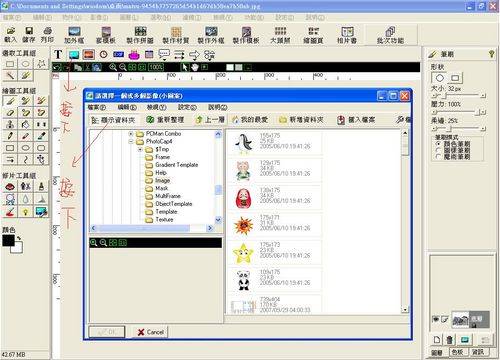Click the zoom in magnifier on canvas toolbar
The width and height of the screenshot is (500, 360).
(x=113, y=67)
